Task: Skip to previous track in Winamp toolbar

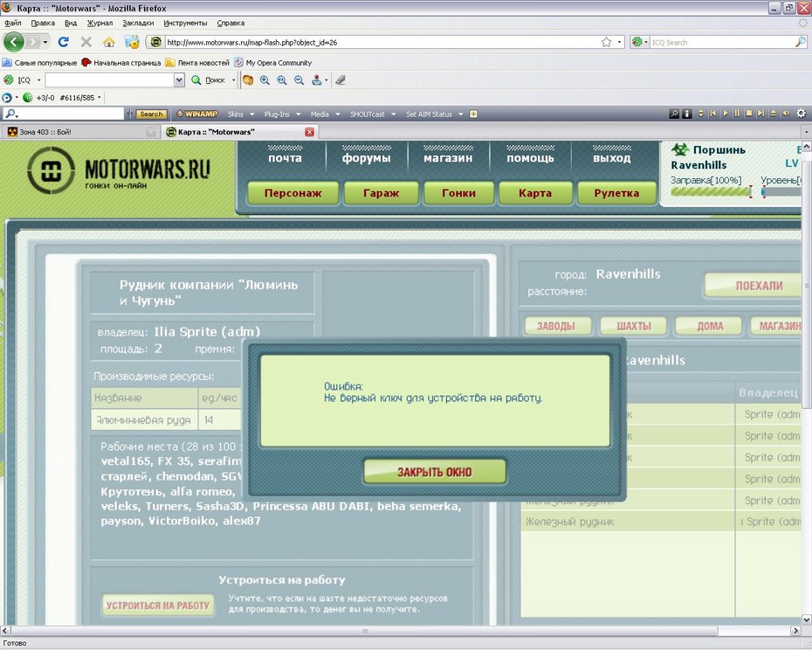Action: [x=713, y=114]
